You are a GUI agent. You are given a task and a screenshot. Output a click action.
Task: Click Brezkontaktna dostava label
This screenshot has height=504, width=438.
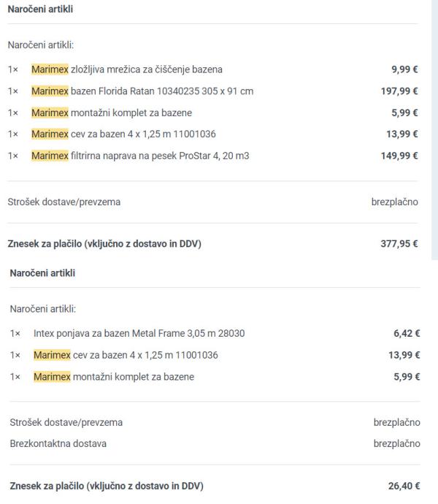pyautogui.click(x=58, y=443)
